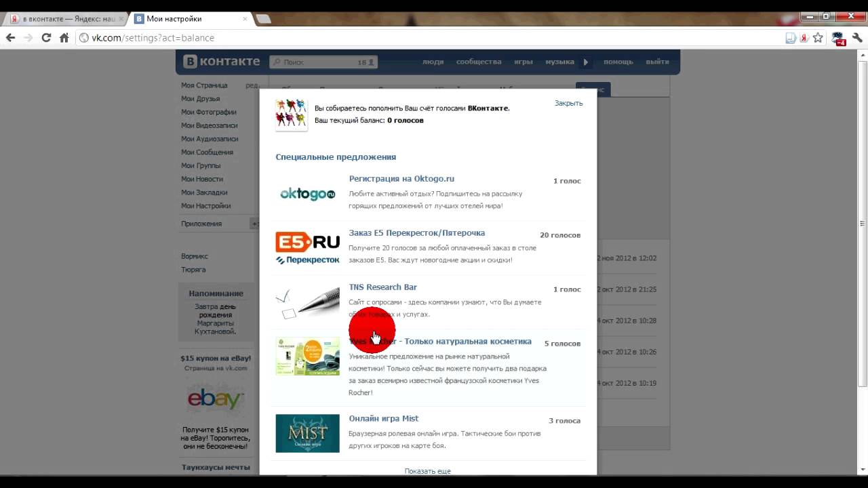Open Приложения in sidebar
The height and width of the screenshot is (488, 868).
(x=201, y=224)
